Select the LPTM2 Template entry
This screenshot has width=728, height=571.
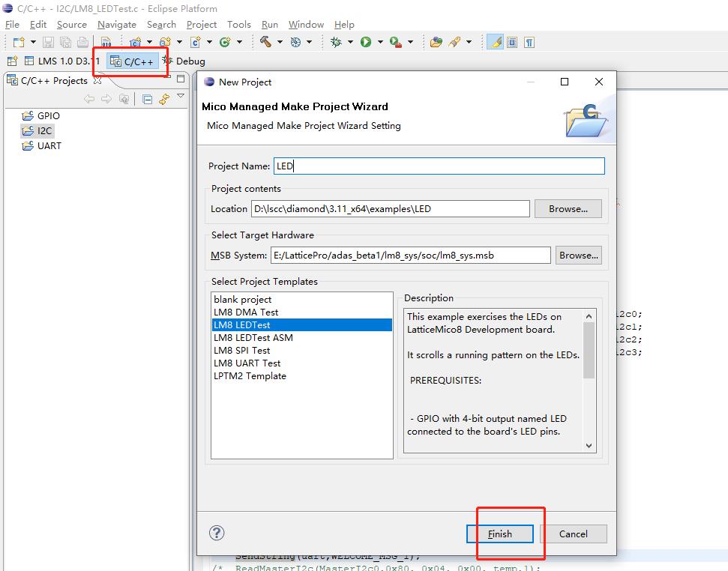302,375
